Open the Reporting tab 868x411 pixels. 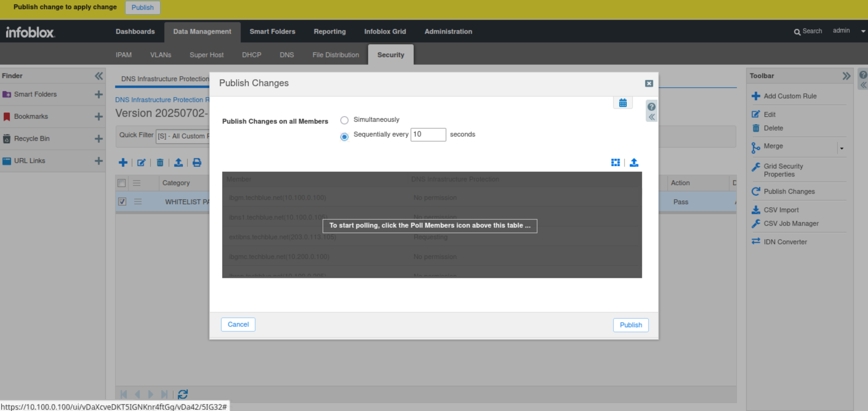[x=330, y=32]
